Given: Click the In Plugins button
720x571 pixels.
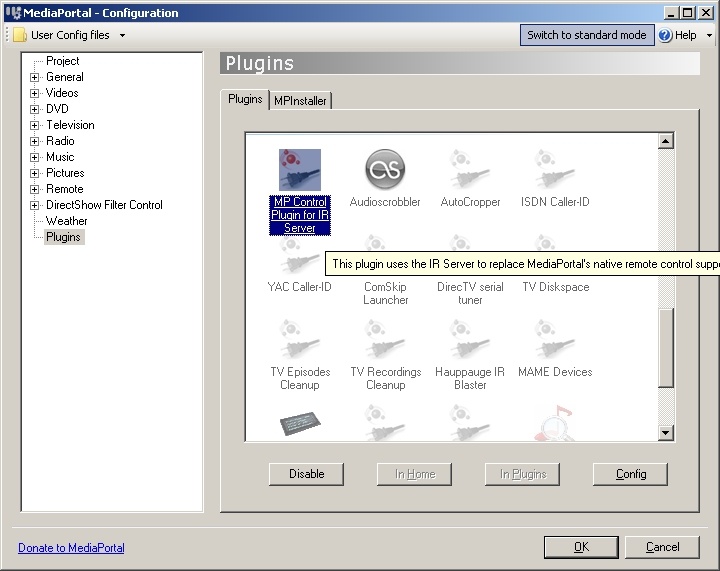Looking at the screenshot, I should (522, 474).
